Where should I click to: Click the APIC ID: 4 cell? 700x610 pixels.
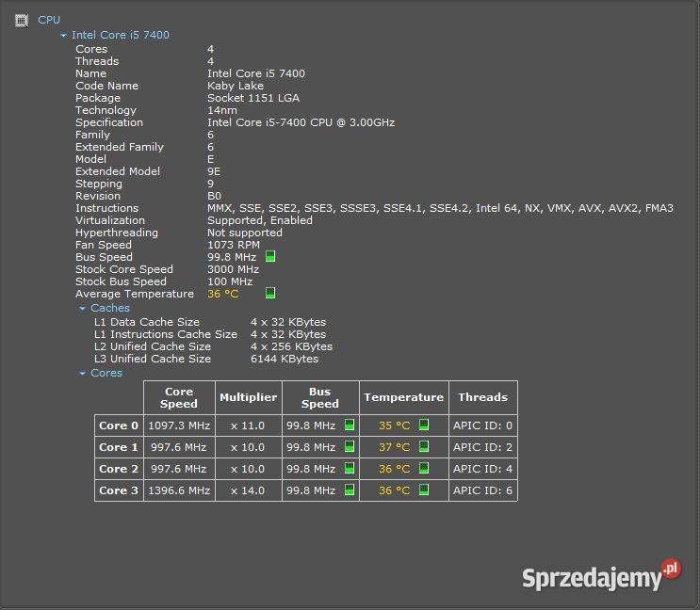(483, 469)
